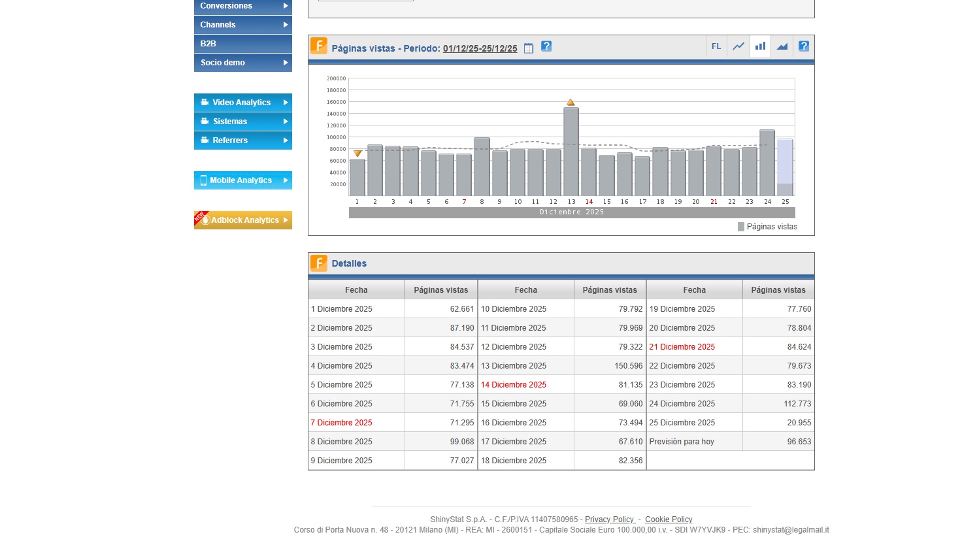Expand the Socio demo menu
The width and height of the screenshot is (977, 560).
242,63
